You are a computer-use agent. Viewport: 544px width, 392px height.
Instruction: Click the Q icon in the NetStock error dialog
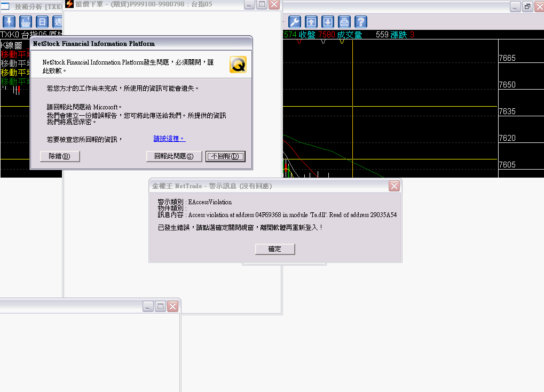click(238, 65)
